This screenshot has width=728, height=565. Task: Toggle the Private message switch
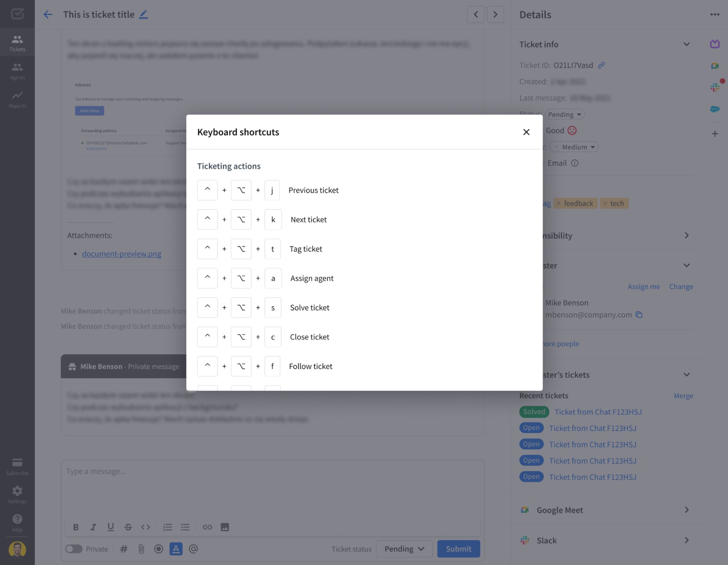click(x=73, y=548)
